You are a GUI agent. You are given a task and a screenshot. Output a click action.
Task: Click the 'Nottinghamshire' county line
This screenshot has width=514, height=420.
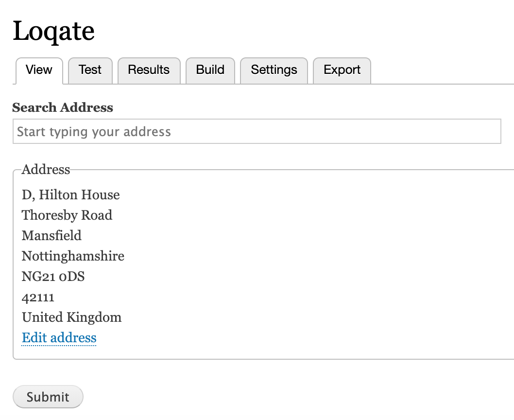73,256
